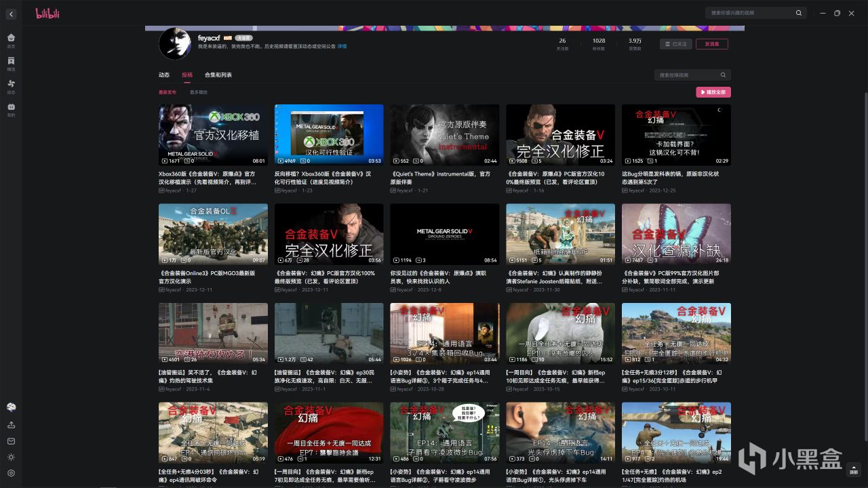Viewport: 868px width, 488px height.
Task: Open the EP7 red beret 12:31 thumbnail
Action: click(329, 433)
